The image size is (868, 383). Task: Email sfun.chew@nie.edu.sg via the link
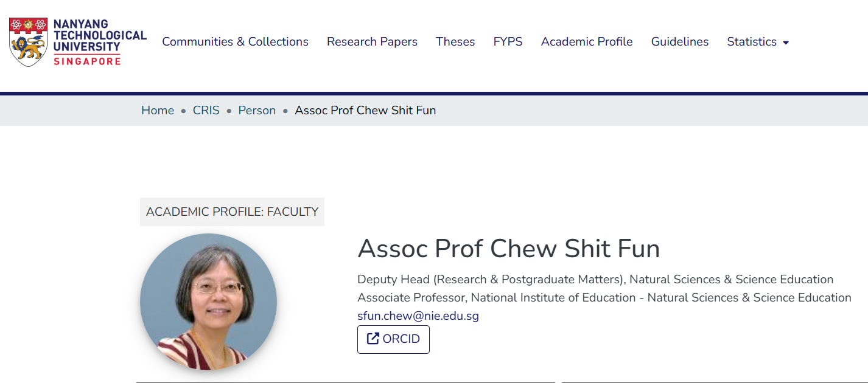click(x=418, y=316)
